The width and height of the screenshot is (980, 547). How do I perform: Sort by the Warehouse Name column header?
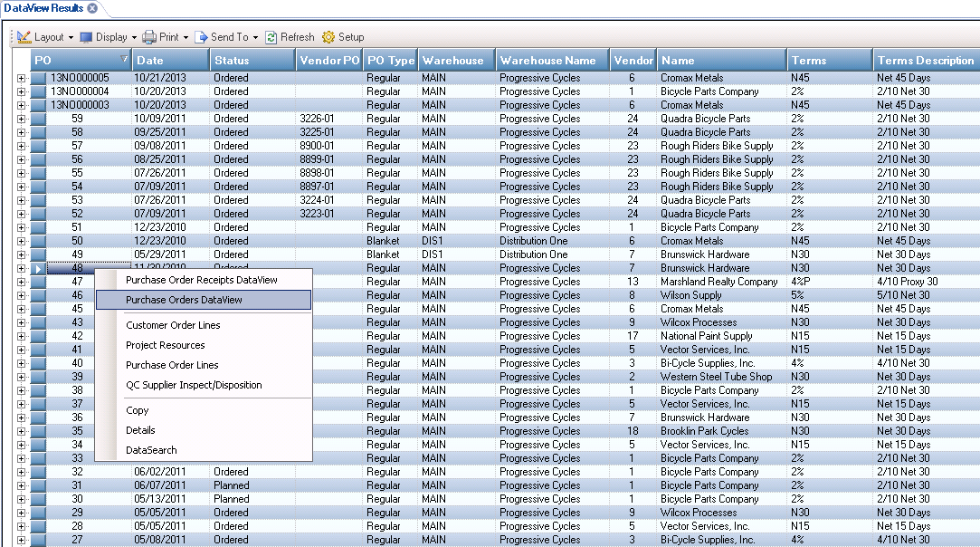point(553,60)
